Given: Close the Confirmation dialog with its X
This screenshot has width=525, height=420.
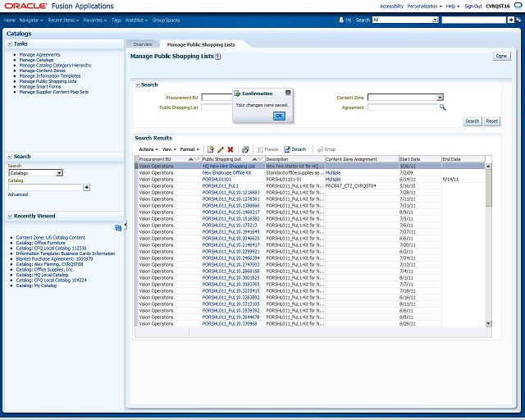Looking at the screenshot, I should click(288, 93).
